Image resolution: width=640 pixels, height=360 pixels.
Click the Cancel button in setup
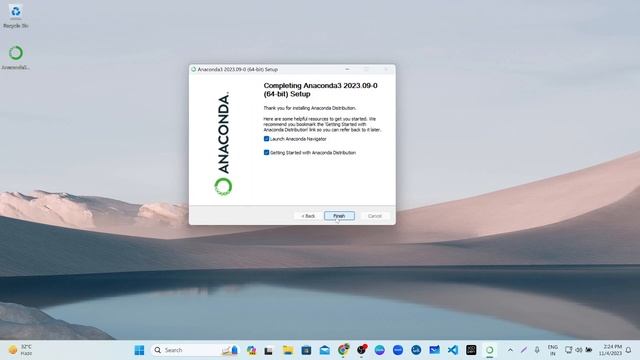(374, 216)
